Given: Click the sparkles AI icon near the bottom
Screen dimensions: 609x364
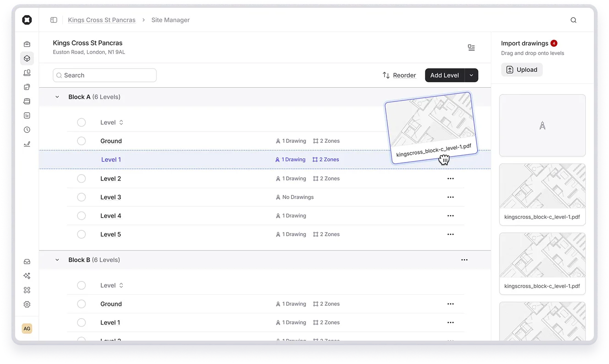Looking at the screenshot, I should [27, 276].
